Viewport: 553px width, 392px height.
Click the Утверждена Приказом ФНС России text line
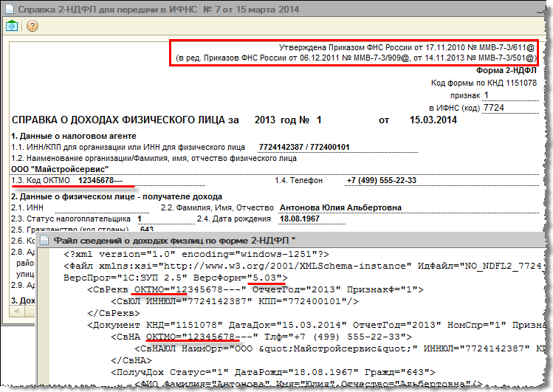(x=408, y=46)
